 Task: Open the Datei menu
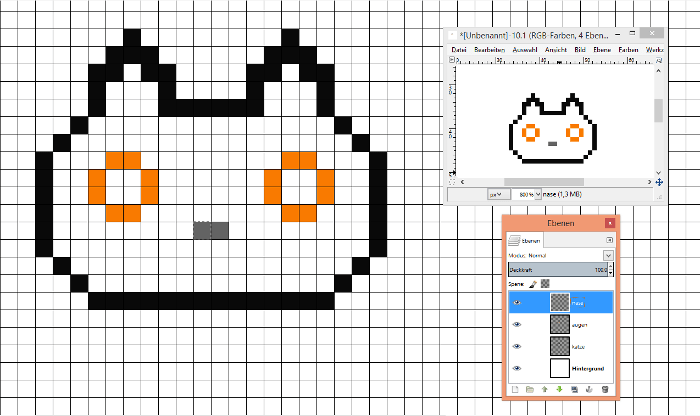459,50
